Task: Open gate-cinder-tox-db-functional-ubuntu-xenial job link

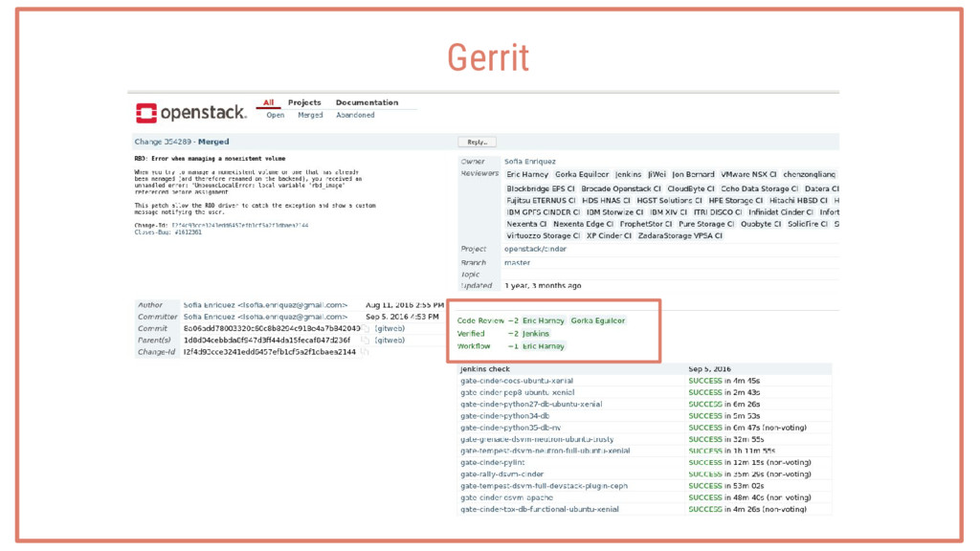Action: click(540, 509)
